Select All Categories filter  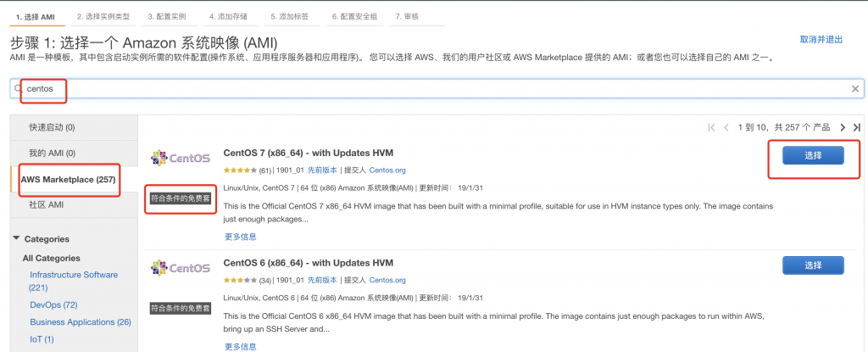52,258
